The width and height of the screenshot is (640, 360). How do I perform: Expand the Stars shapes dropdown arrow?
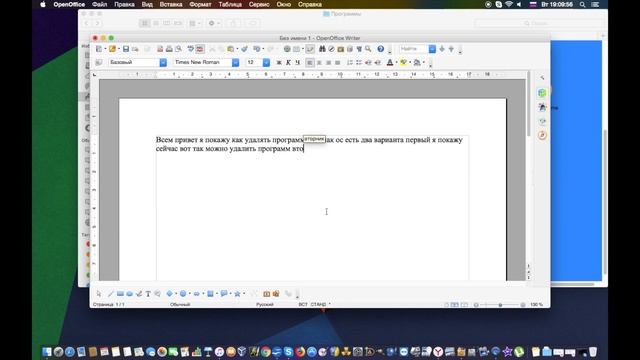tap(244, 293)
